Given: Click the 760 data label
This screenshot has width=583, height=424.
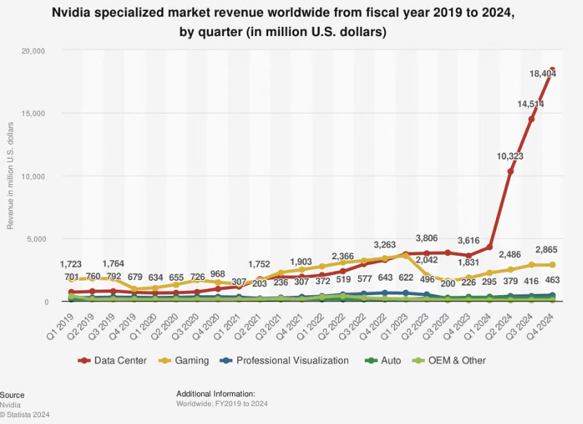Looking at the screenshot, I should 93,276.
